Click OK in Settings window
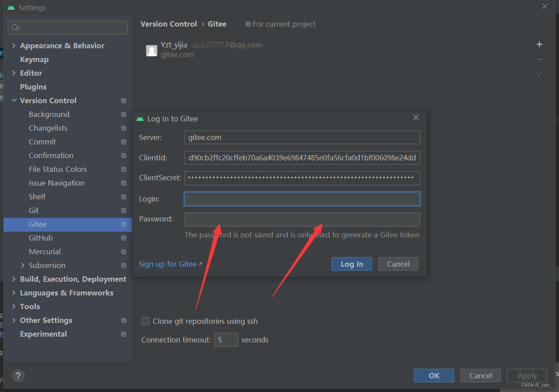 click(434, 376)
